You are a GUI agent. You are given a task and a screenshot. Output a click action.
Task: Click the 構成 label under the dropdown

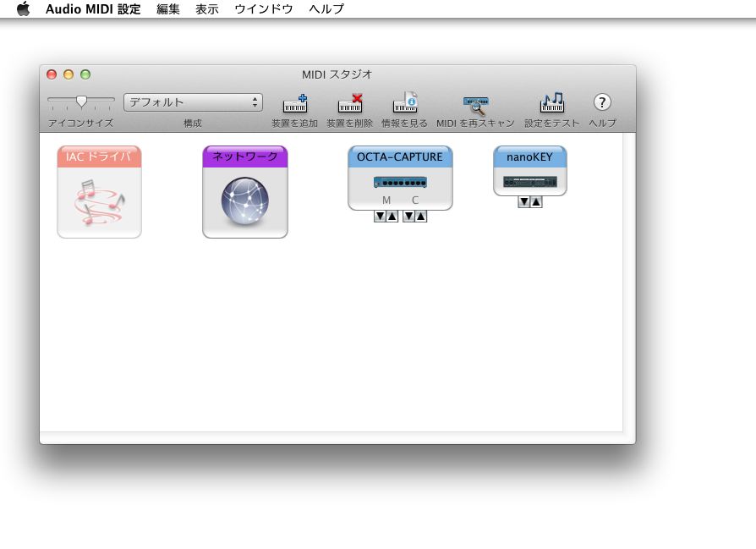pos(193,123)
